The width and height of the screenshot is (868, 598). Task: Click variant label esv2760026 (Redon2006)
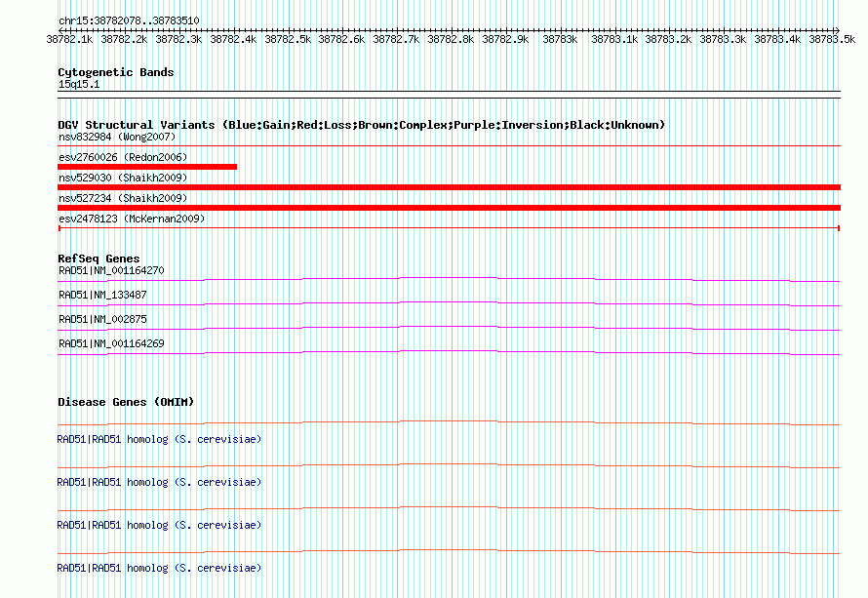(x=123, y=157)
